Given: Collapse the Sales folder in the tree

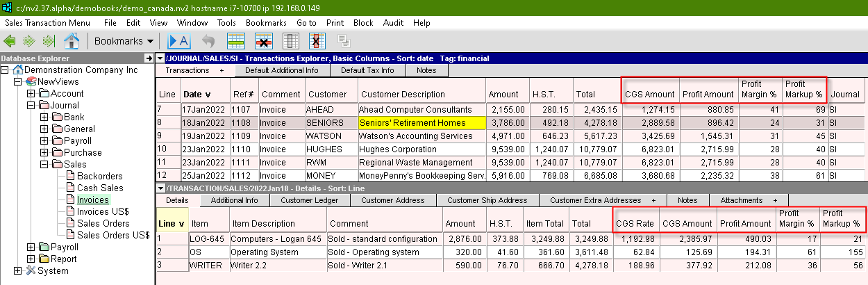Looking at the screenshot, I should pos(44,165).
